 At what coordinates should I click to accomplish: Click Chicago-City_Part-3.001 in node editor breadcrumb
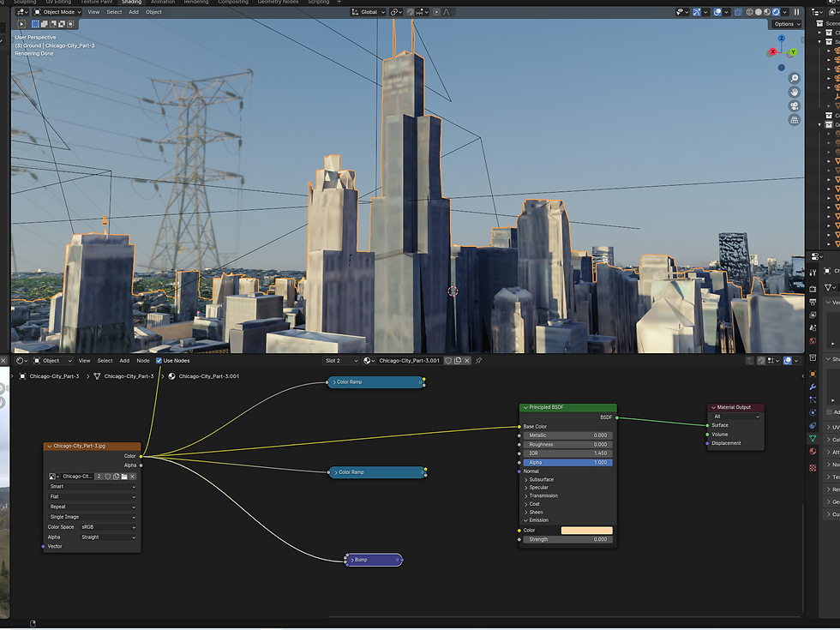(208, 376)
